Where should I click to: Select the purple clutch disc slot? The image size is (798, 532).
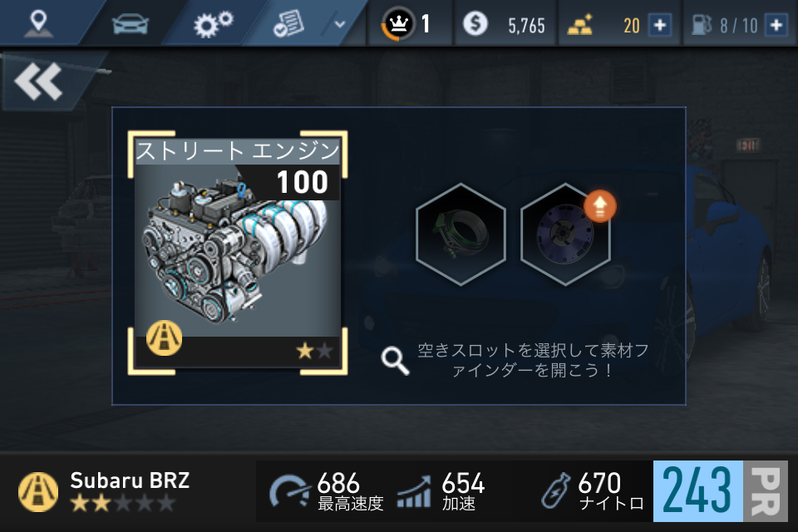pyautogui.click(x=565, y=234)
